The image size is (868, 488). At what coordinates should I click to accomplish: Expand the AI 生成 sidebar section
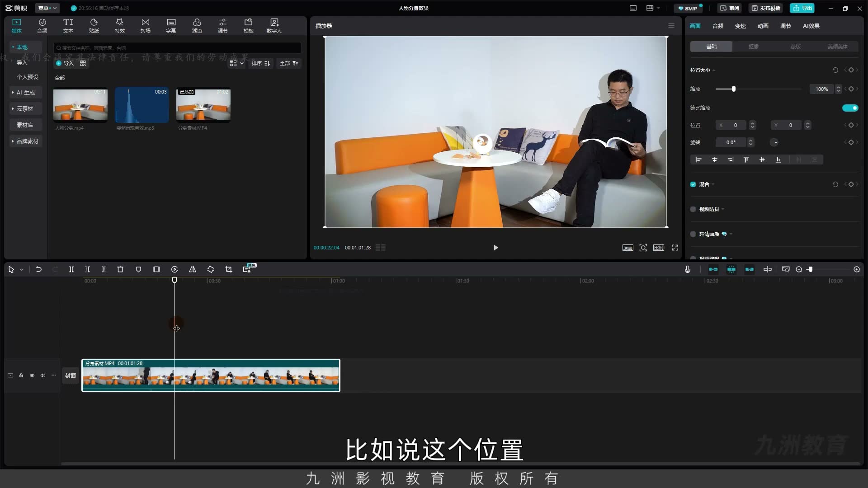click(25, 93)
